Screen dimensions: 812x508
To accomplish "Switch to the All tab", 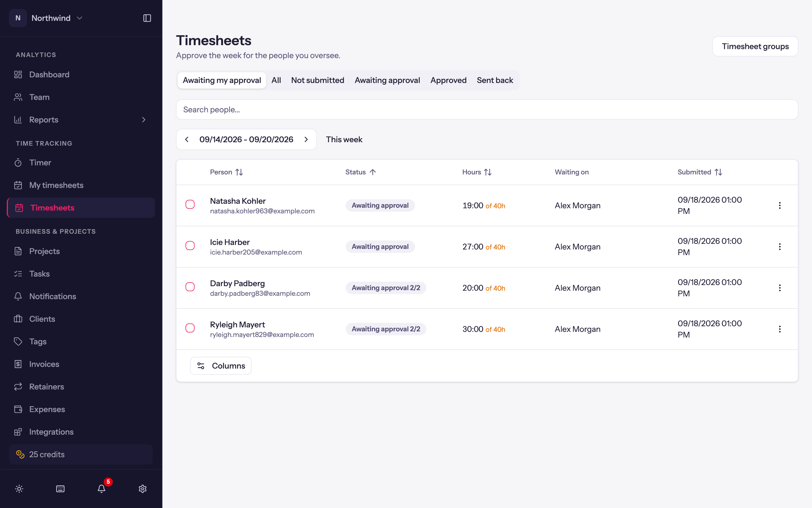I will (276, 80).
